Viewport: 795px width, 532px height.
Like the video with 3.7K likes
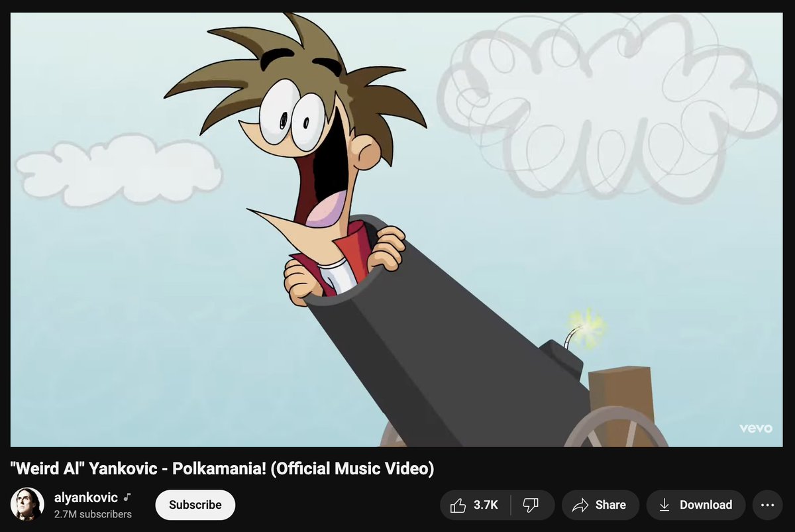click(475, 505)
